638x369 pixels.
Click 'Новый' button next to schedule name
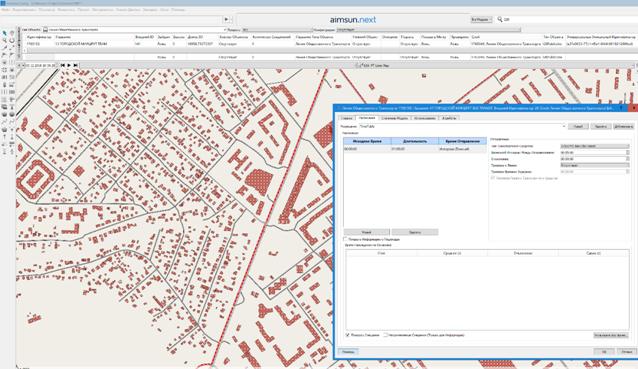tap(578, 127)
